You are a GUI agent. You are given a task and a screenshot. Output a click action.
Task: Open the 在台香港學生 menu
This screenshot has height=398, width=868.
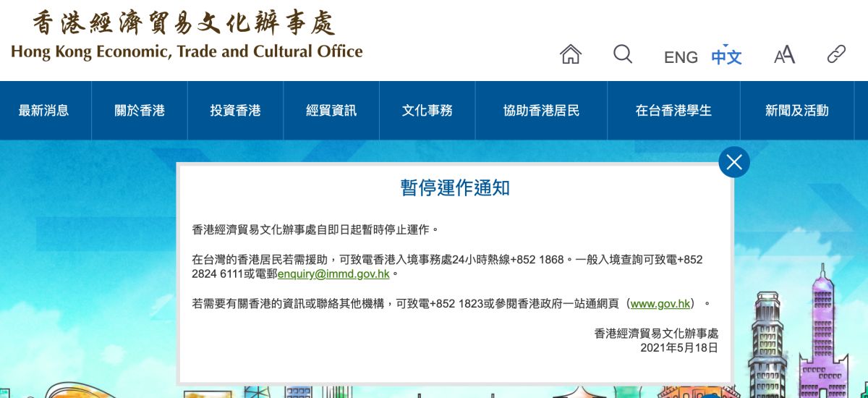[x=673, y=111]
